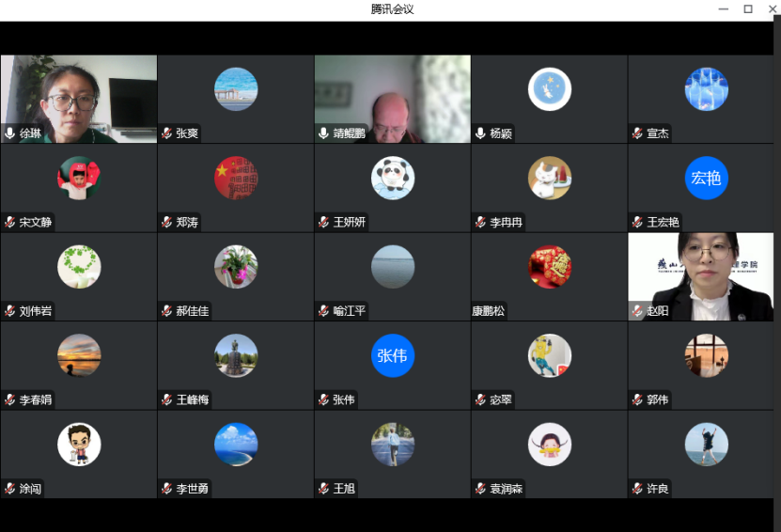Click the muted mic icon for 李春娟
Viewport: 781px width, 532px height.
[10, 399]
